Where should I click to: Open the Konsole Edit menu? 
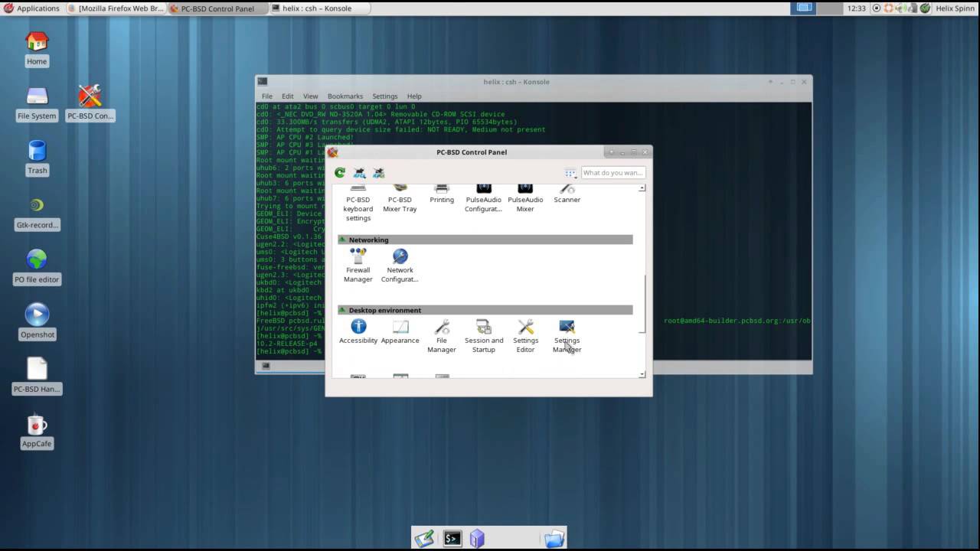click(x=288, y=96)
